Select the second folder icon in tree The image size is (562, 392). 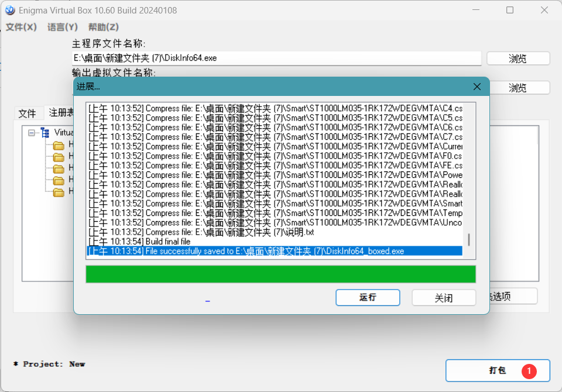pos(59,157)
